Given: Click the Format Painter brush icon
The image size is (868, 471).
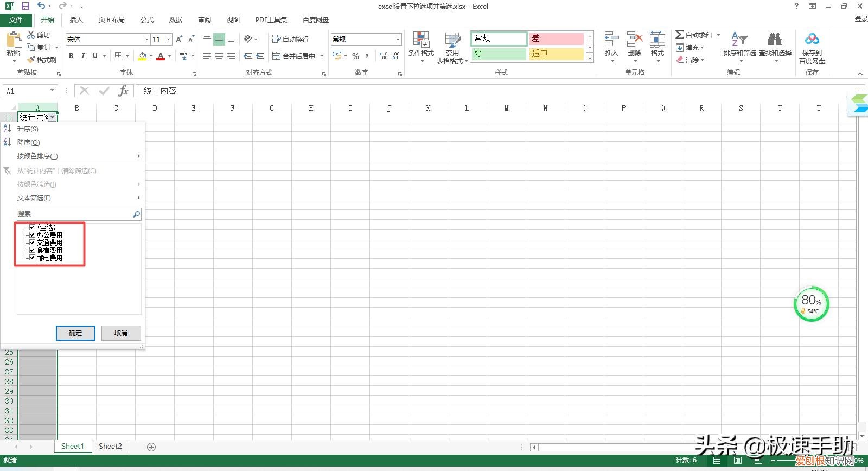Looking at the screenshot, I should point(31,60).
